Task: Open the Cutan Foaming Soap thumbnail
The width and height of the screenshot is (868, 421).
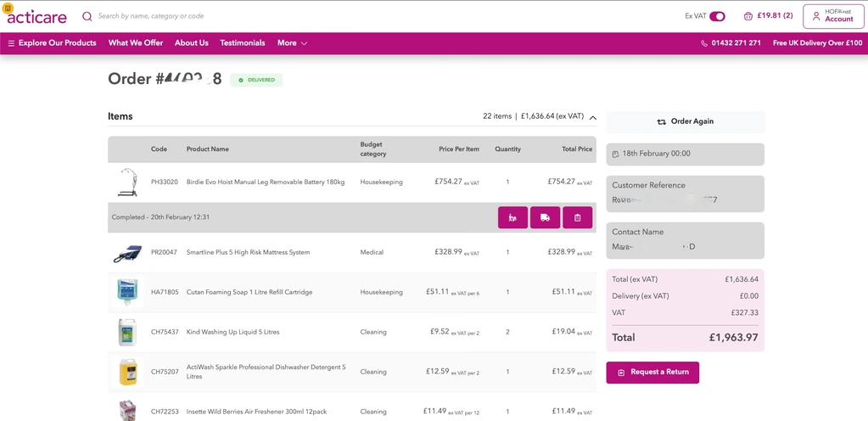Action: click(x=128, y=292)
